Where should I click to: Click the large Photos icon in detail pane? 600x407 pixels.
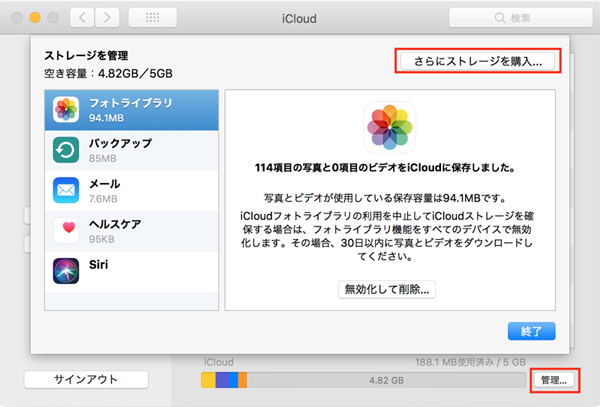(x=390, y=127)
